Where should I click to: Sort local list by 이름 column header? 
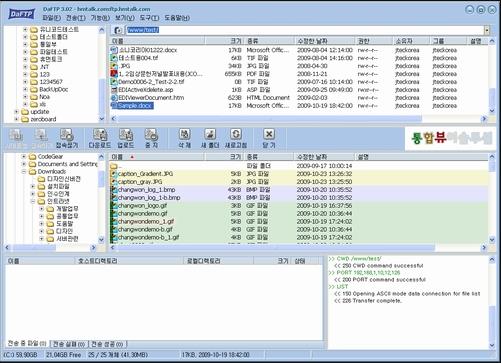[x=158, y=157]
